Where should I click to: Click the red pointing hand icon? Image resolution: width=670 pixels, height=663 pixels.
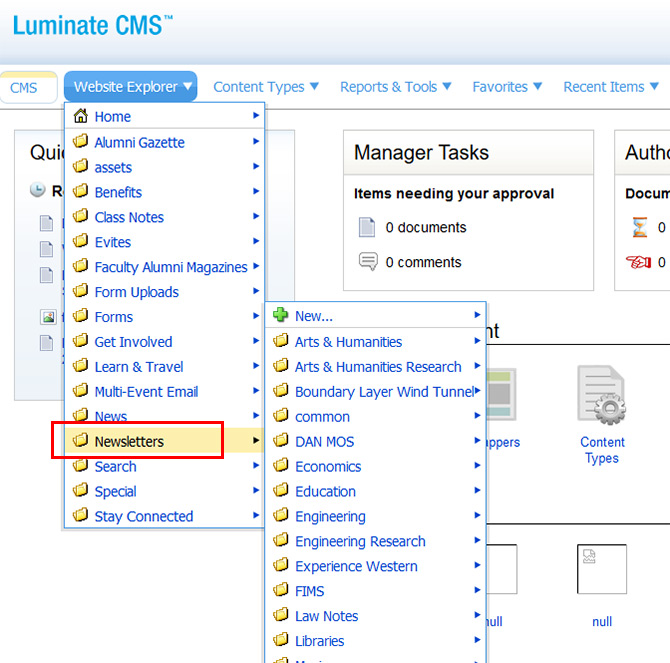pyautogui.click(x=640, y=262)
